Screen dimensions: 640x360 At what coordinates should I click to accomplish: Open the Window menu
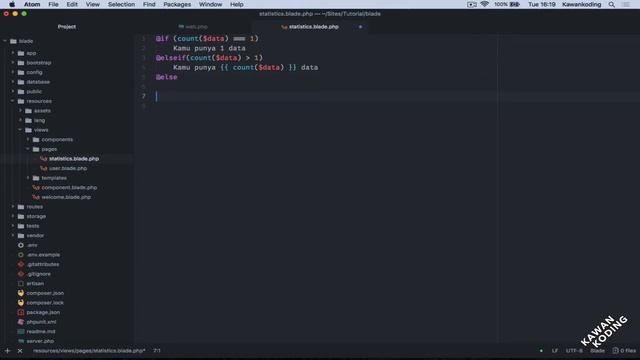(x=210, y=4)
